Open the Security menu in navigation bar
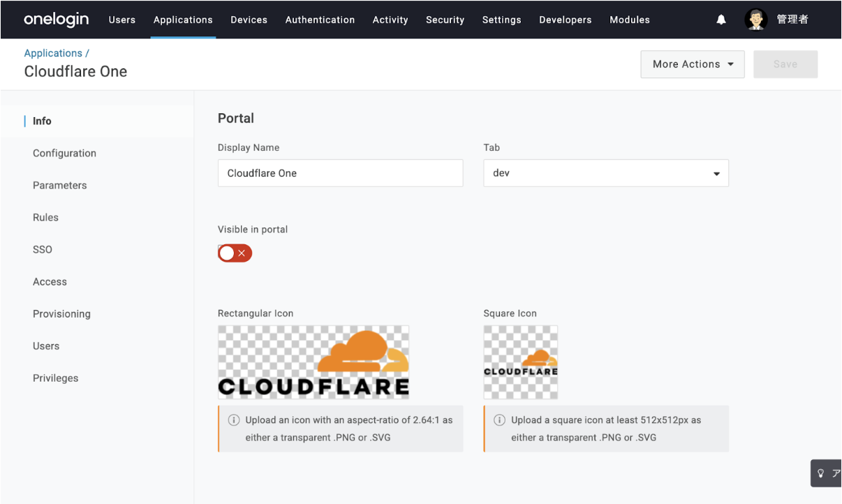This screenshot has height=504, width=842. [445, 20]
